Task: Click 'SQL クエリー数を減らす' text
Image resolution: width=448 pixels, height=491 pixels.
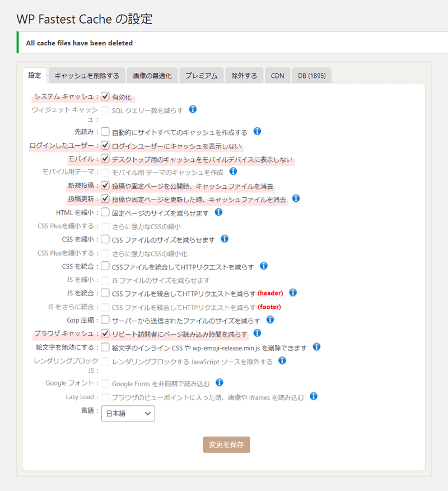Action: 147,110
